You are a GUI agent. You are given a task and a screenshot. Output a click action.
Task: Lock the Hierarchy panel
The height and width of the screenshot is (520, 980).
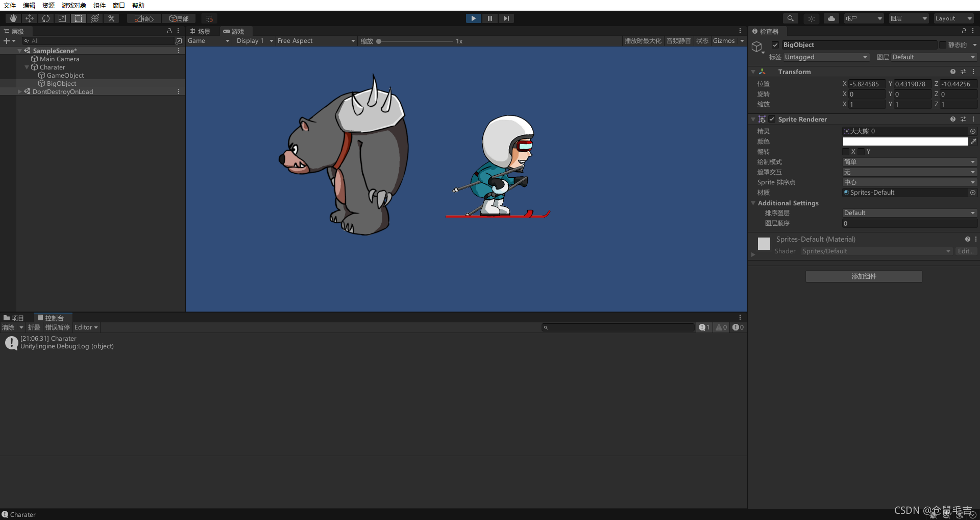coord(169,31)
